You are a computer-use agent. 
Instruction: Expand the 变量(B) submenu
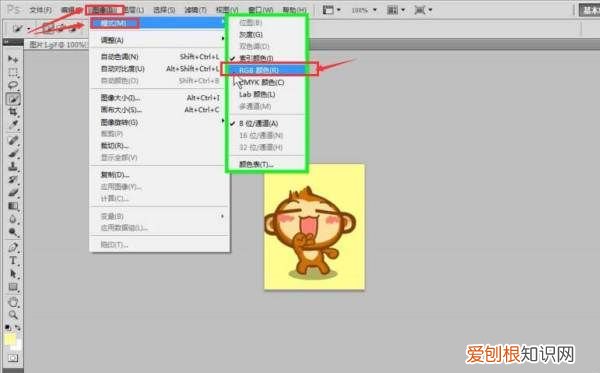tap(160, 216)
